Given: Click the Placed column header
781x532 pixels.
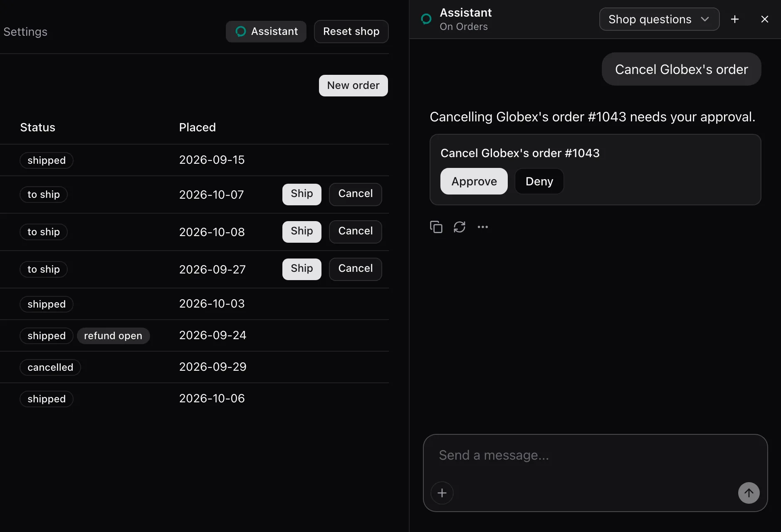Looking at the screenshot, I should click(x=198, y=128).
